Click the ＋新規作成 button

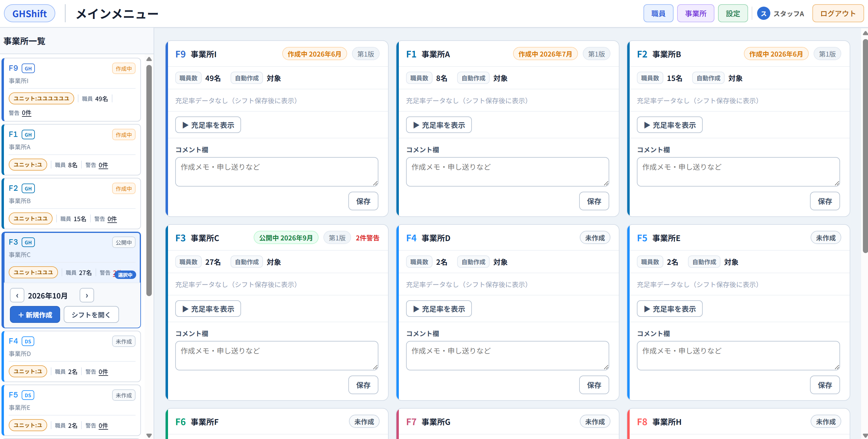tap(35, 315)
